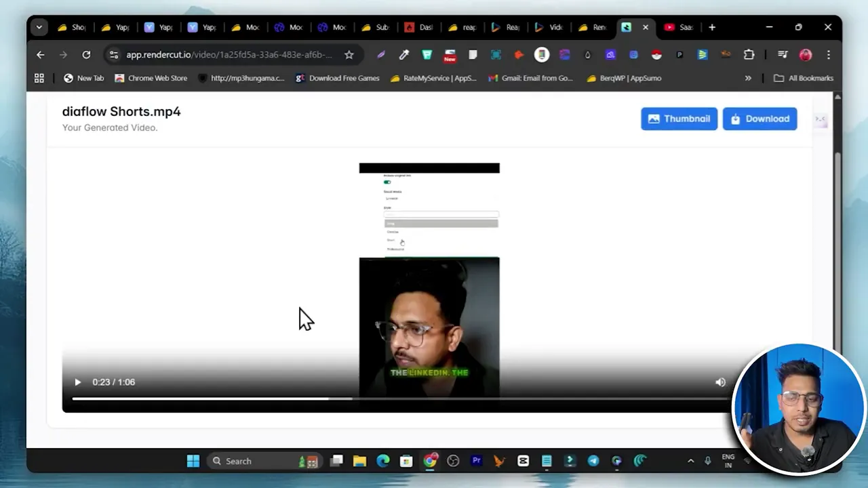The width and height of the screenshot is (868, 488).
Task: Open the browser profile avatar
Action: coord(805,55)
